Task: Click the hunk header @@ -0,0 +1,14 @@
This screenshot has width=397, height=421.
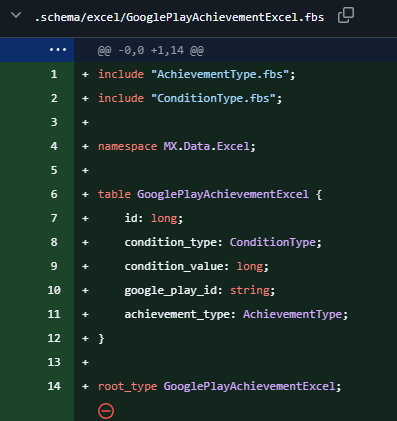Action: tap(151, 50)
